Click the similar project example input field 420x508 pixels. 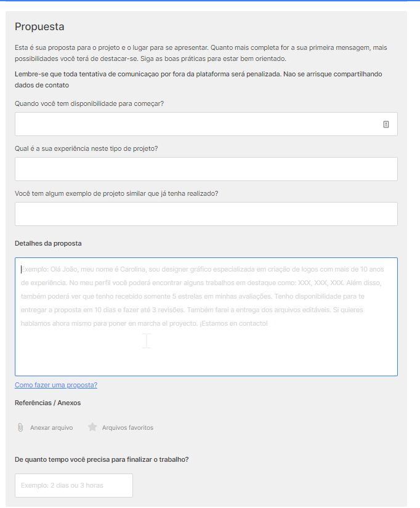[206, 214]
